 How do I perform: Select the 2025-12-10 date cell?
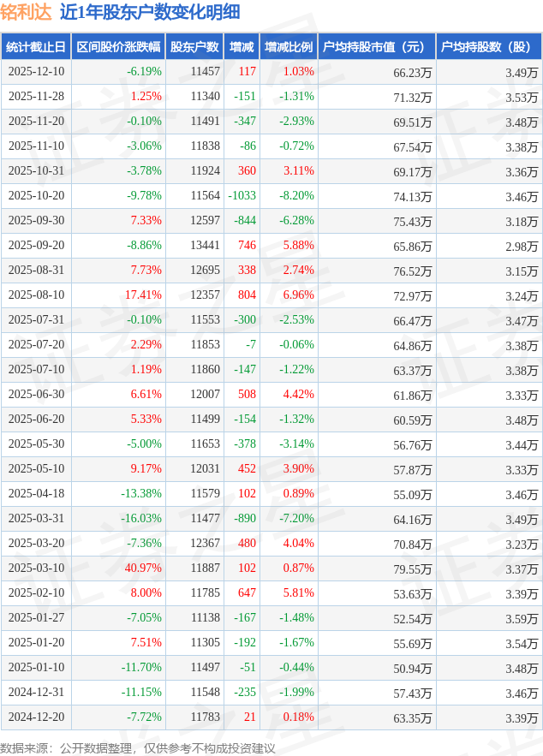click(x=36, y=72)
